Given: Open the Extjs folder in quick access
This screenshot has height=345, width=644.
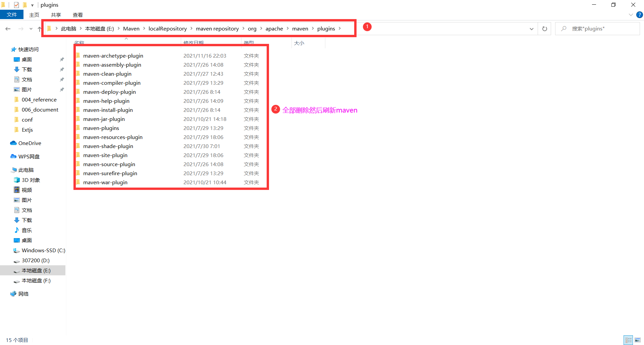Looking at the screenshot, I should coord(27,130).
